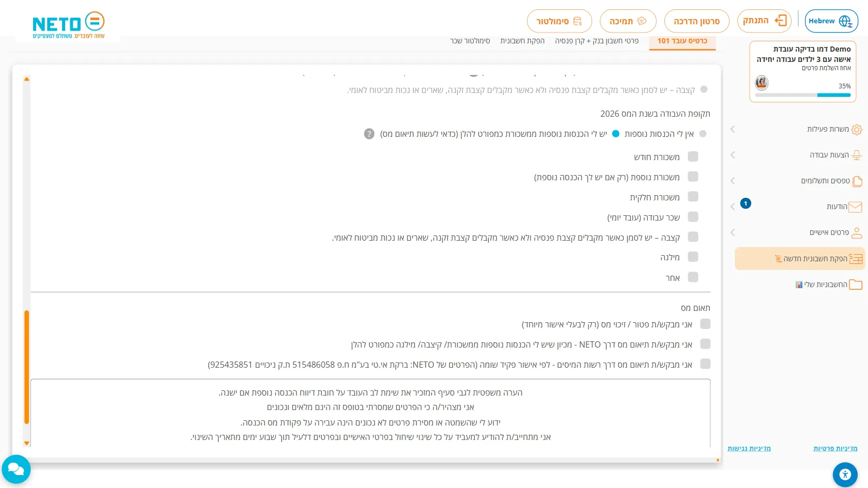This screenshot has height=488, width=868.
Task: Expand the פרטים אישיים chevron
Action: [733, 232]
